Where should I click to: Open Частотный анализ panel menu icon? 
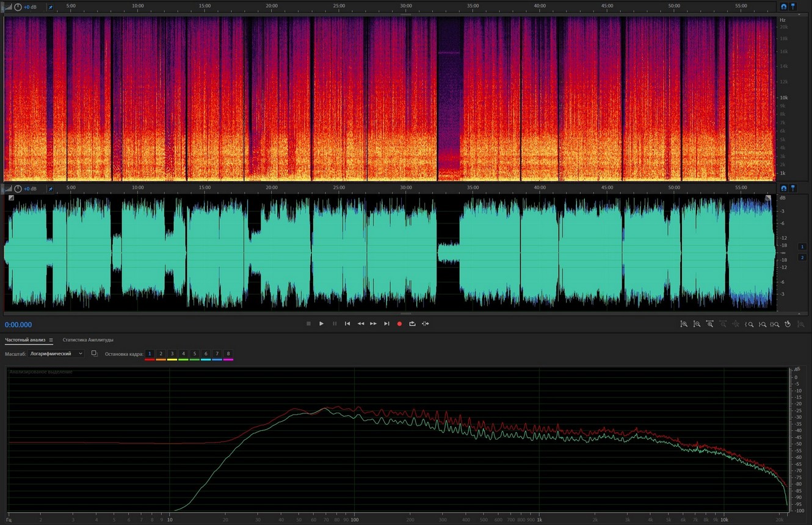pyautogui.click(x=51, y=340)
